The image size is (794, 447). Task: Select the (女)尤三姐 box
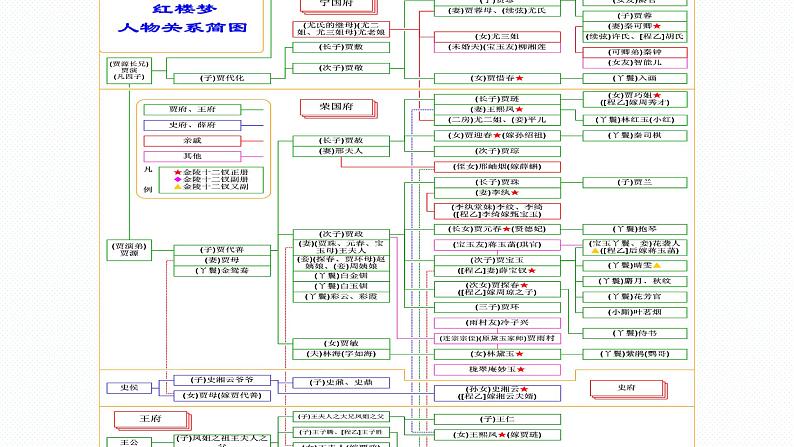497,37
